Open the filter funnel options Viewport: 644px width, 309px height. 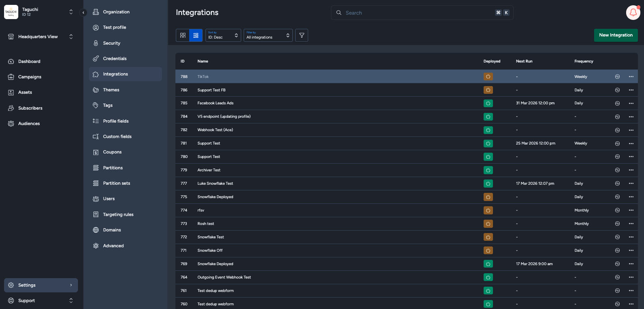[x=302, y=35]
